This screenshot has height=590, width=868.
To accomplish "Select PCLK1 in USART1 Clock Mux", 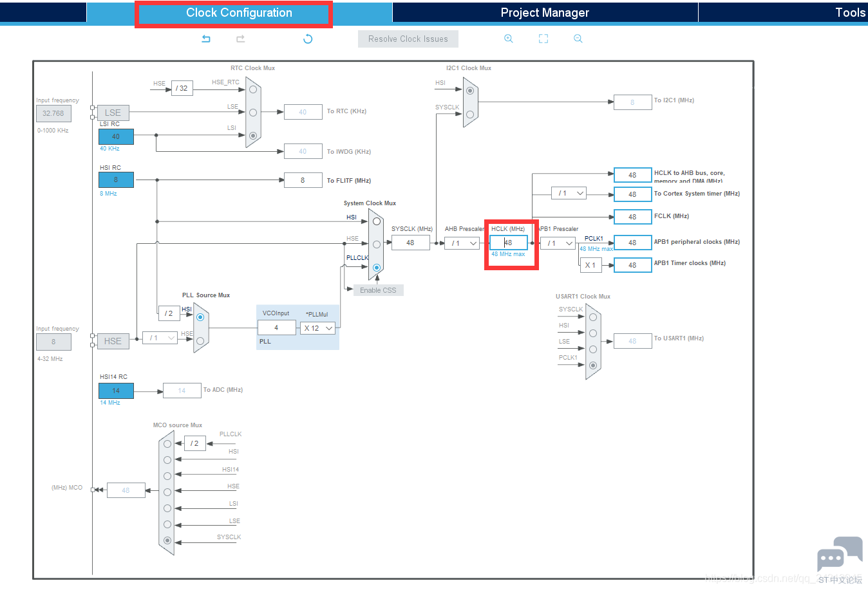I will point(593,365).
